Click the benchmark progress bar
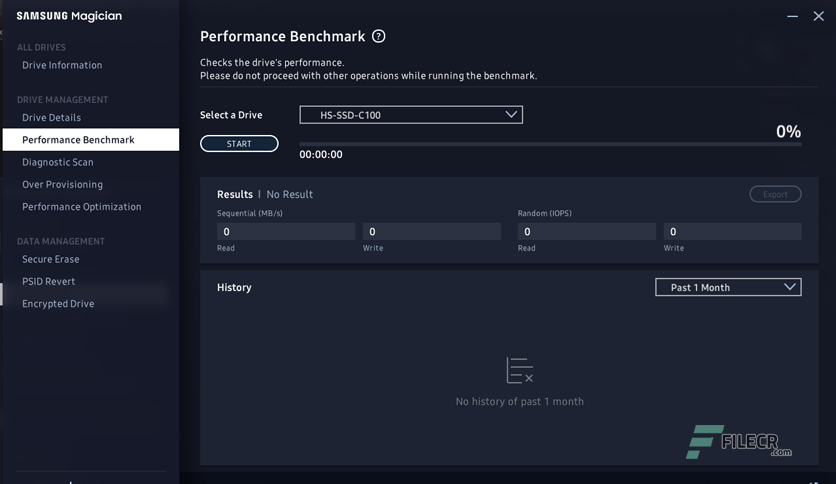The width and height of the screenshot is (836, 484). coord(550,144)
